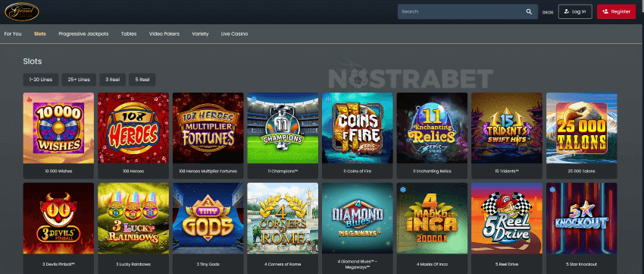
Task: Click the "3 Tiny Gods" caption
Action: pyautogui.click(x=208, y=264)
